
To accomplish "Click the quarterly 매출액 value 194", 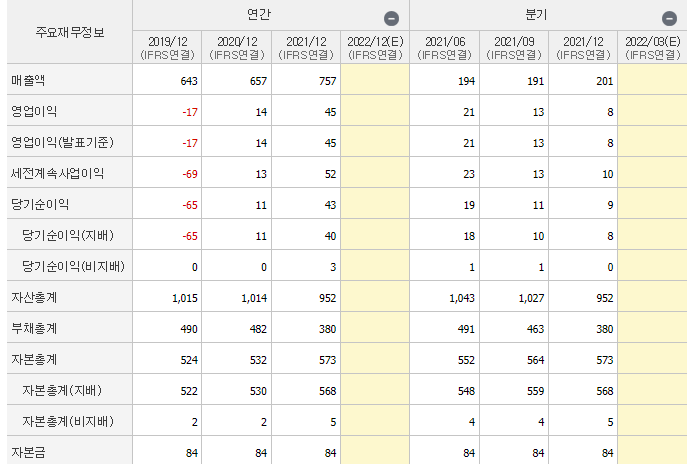I will (466, 81).
